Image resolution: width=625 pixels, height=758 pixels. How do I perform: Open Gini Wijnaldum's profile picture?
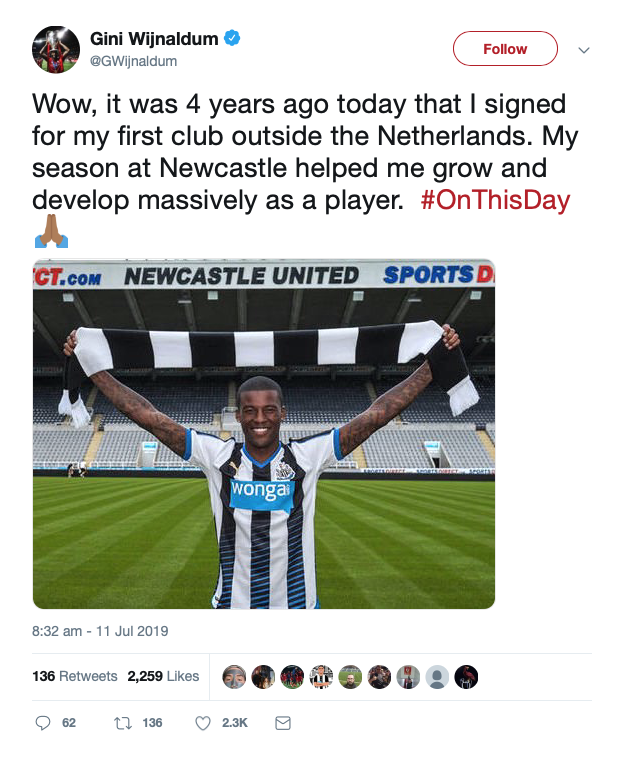pyautogui.click(x=56, y=49)
